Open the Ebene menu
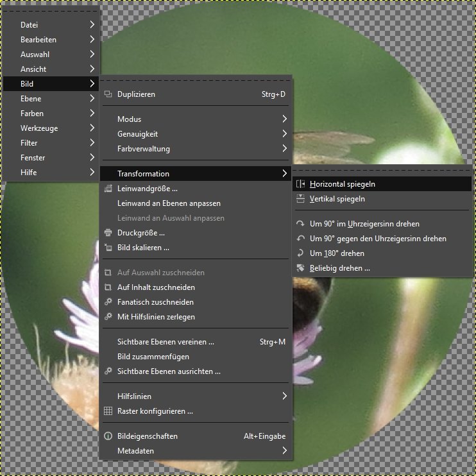The image size is (476, 476). tap(31, 99)
